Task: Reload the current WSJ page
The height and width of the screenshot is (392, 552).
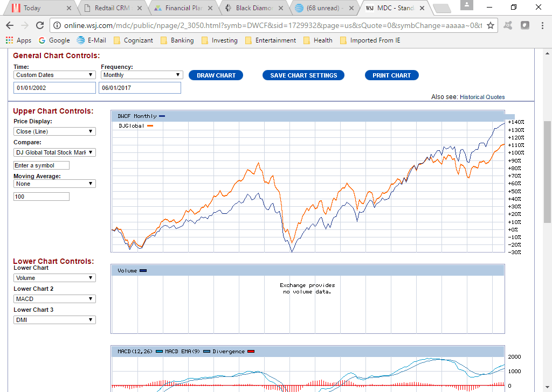Action: [40, 25]
